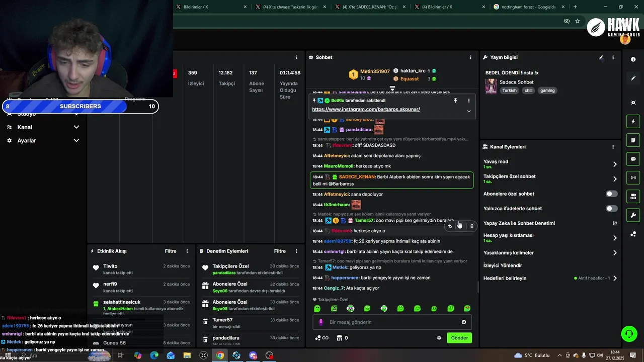This screenshot has width=644, height=362.
Task: Open stream info icon in right sidebar
Action: tap(633, 59)
